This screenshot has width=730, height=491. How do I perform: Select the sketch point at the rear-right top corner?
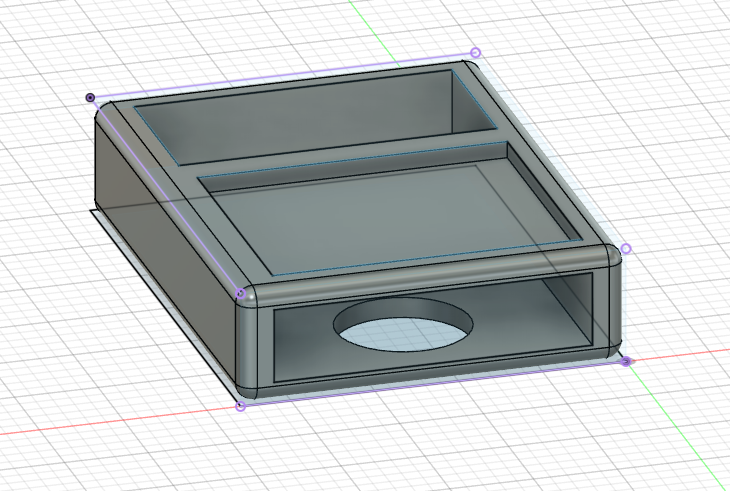(475, 52)
